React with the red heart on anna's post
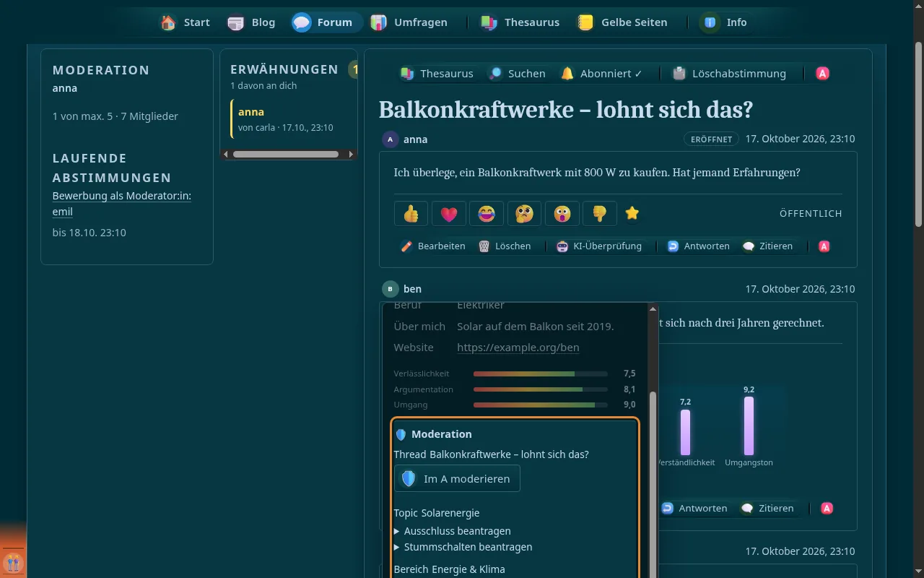This screenshot has height=578, width=924. 449,214
